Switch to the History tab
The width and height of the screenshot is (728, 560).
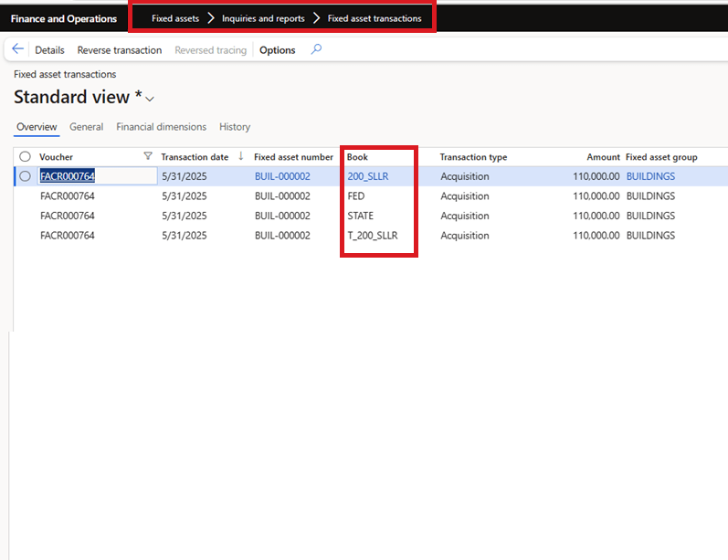235,127
